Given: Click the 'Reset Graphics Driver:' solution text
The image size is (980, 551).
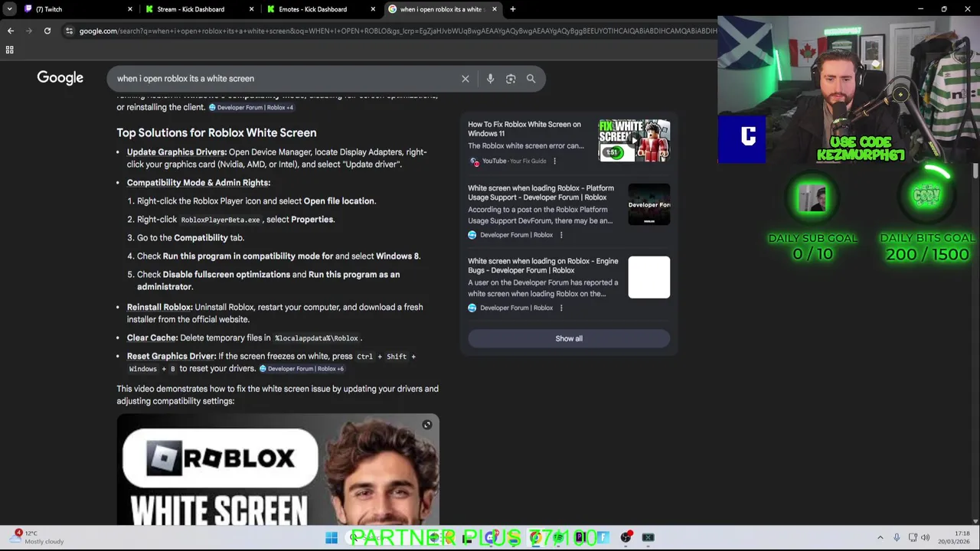Looking at the screenshot, I should tap(171, 356).
